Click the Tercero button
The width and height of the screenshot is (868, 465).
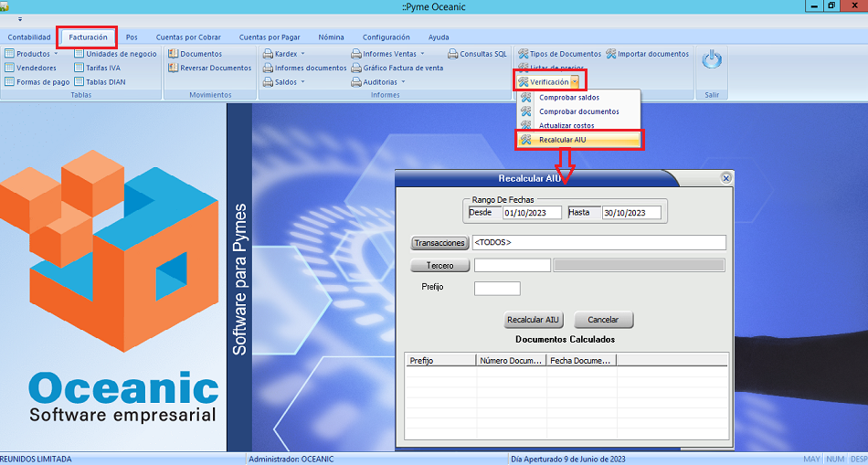[x=439, y=266]
